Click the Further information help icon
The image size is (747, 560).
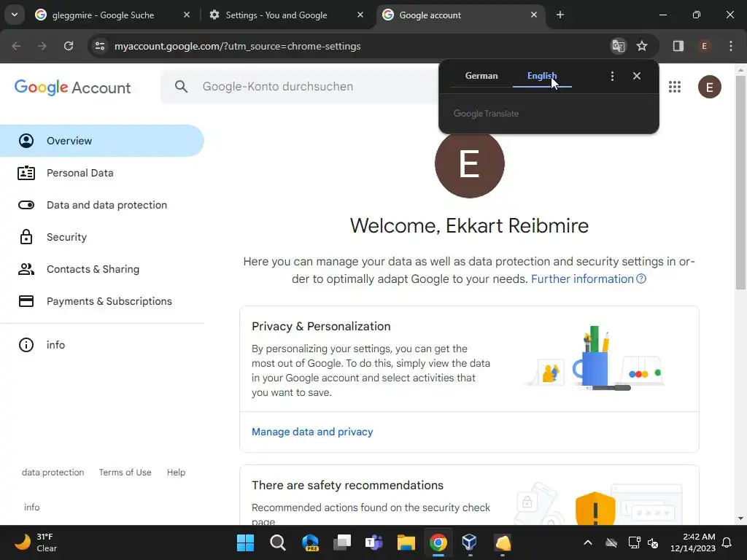tap(641, 279)
